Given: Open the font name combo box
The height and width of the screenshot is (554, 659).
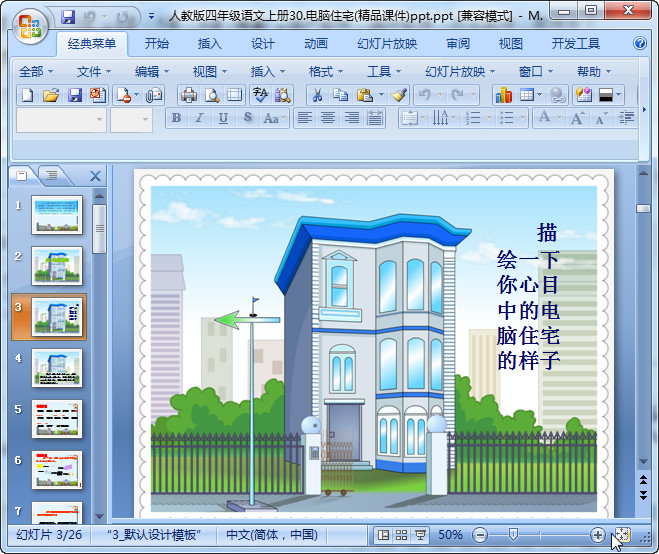Looking at the screenshot, I should pos(61,119).
